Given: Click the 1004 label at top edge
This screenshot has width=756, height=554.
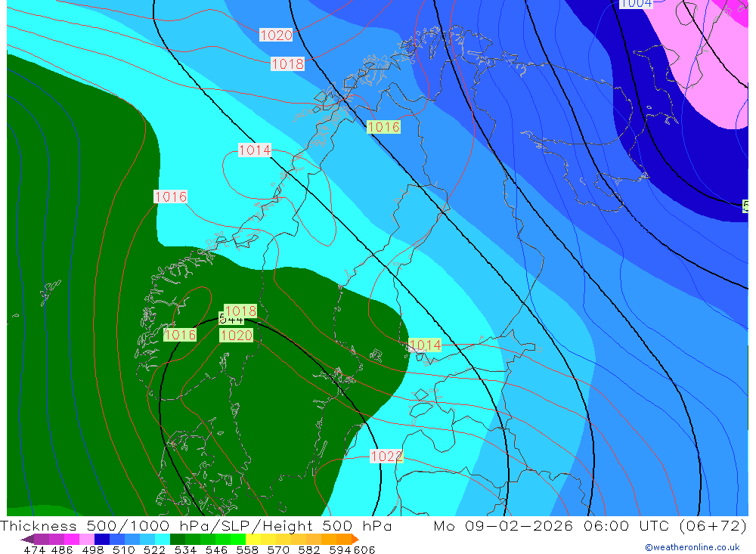Looking at the screenshot, I should pos(636,4).
